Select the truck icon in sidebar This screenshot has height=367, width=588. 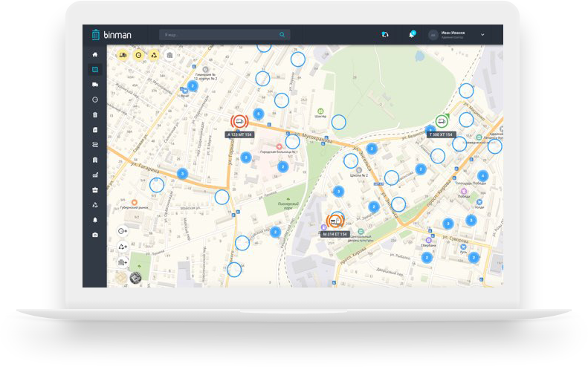(x=95, y=85)
